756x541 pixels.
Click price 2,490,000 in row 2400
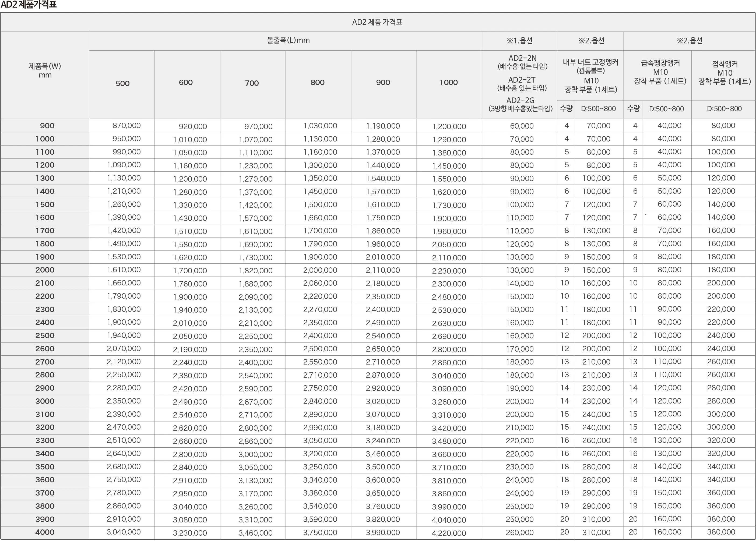click(x=383, y=323)
